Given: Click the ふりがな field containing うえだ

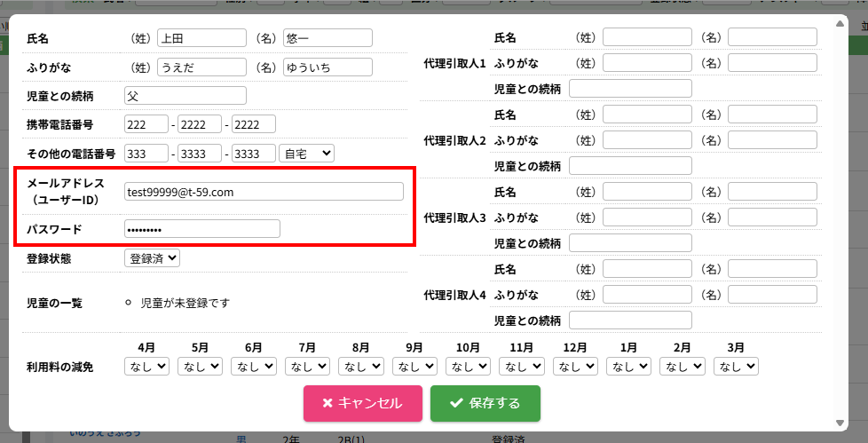Looking at the screenshot, I should (201, 67).
